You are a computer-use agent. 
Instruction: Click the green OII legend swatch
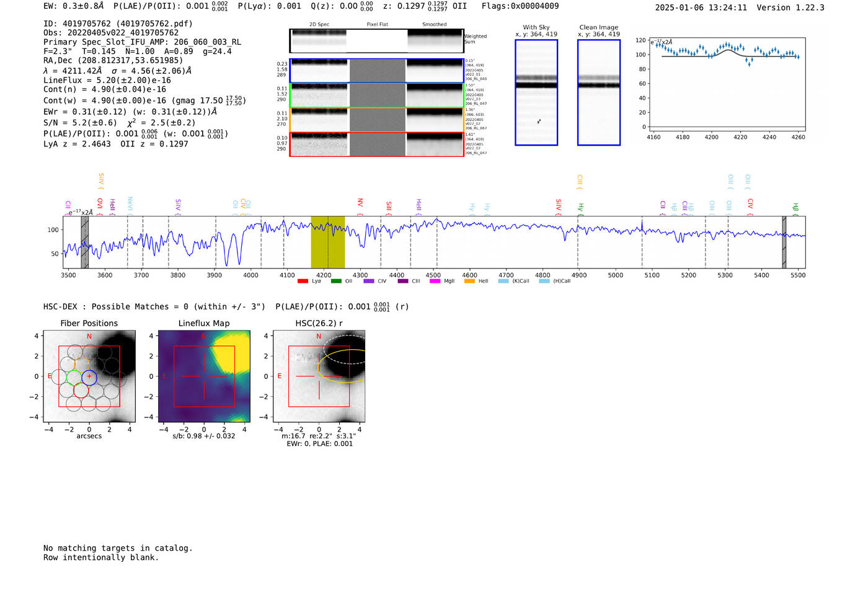336,282
